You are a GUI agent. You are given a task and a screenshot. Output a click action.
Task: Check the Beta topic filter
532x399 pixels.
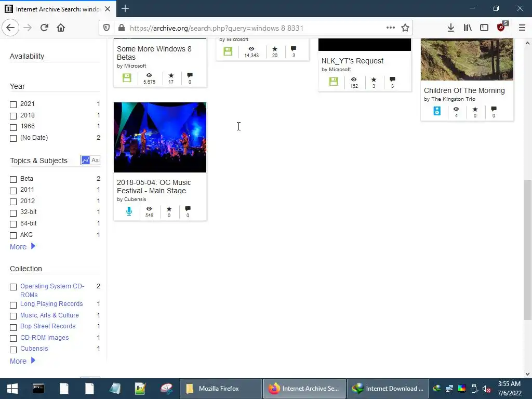tap(13, 179)
